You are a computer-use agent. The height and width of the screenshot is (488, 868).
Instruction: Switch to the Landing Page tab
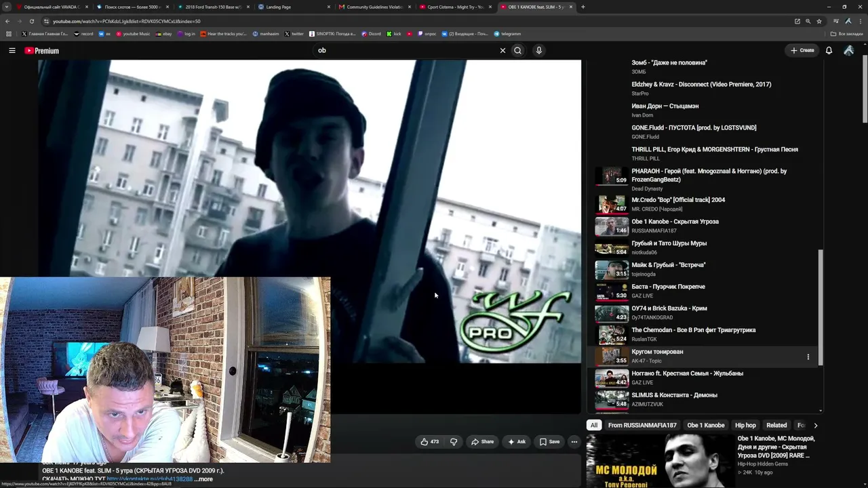tap(294, 7)
